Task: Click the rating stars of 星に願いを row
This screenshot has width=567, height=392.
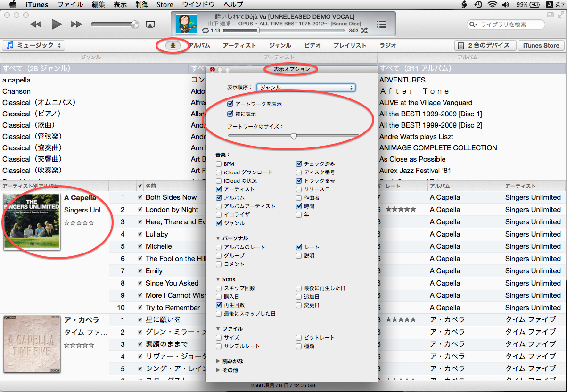Action: [x=401, y=320]
